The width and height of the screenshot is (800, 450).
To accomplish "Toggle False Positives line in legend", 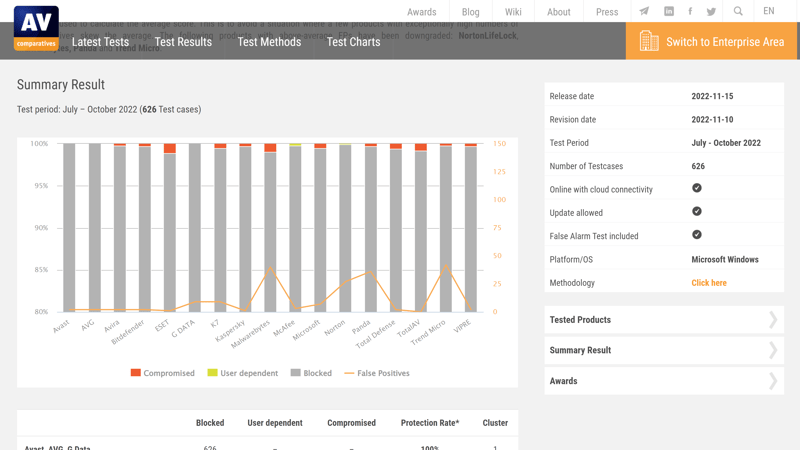I will [x=377, y=373].
